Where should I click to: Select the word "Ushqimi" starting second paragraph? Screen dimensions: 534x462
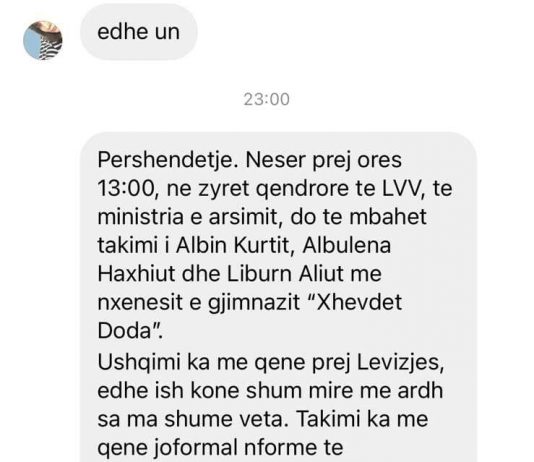pos(139,363)
